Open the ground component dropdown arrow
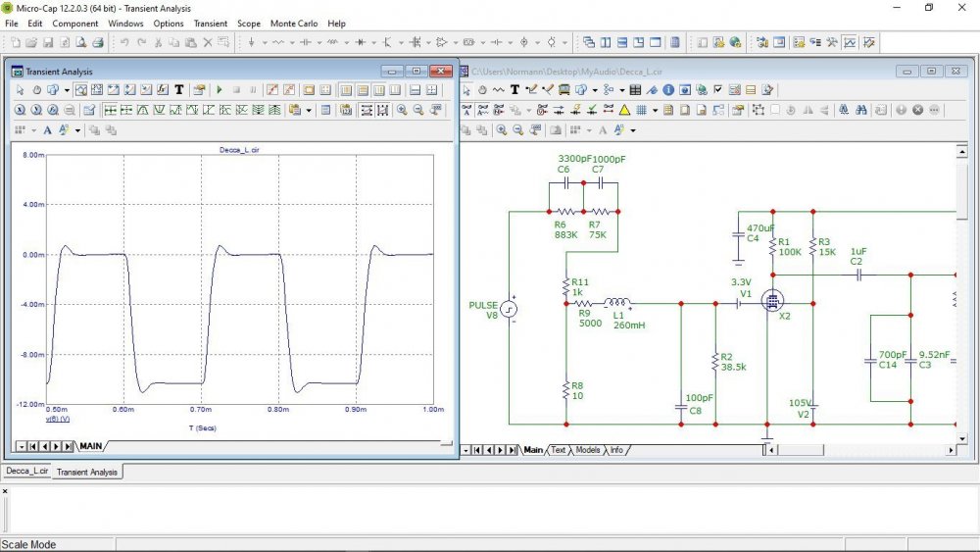 [266, 43]
